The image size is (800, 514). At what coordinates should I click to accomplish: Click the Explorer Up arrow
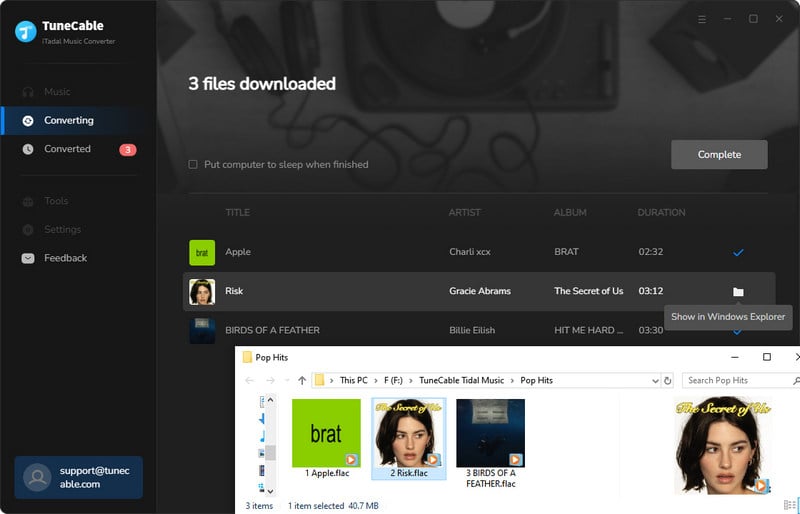(302, 380)
